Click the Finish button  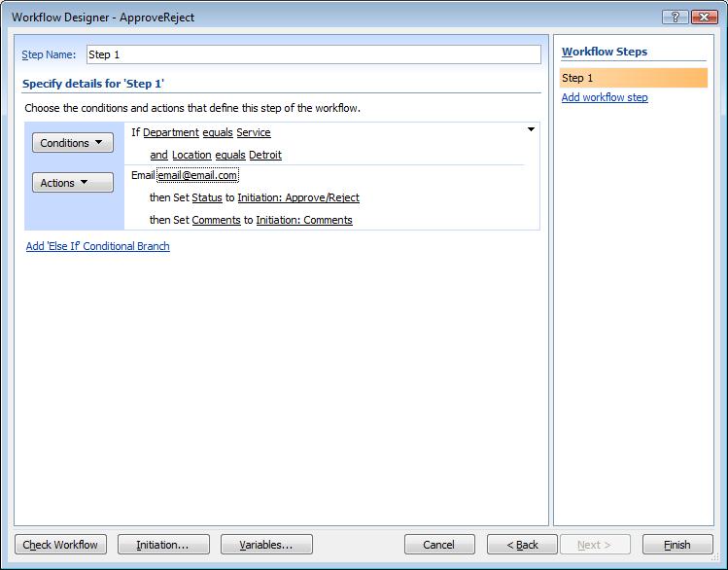click(x=677, y=545)
